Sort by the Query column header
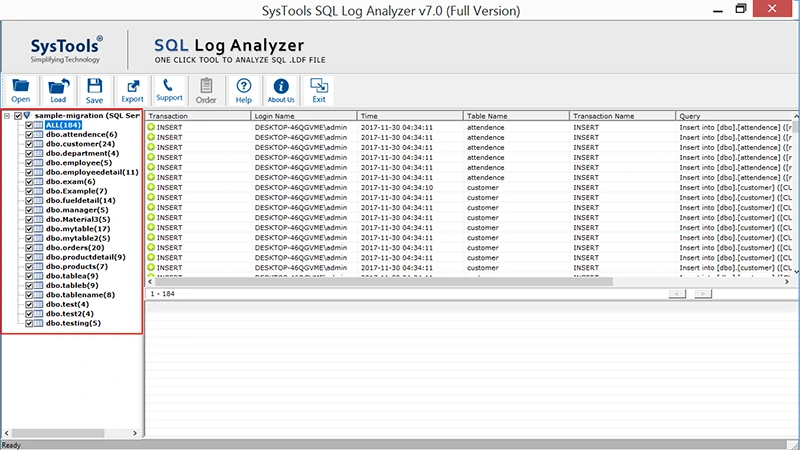The height and width of the screenshot is (450, 800). point(735,116)
